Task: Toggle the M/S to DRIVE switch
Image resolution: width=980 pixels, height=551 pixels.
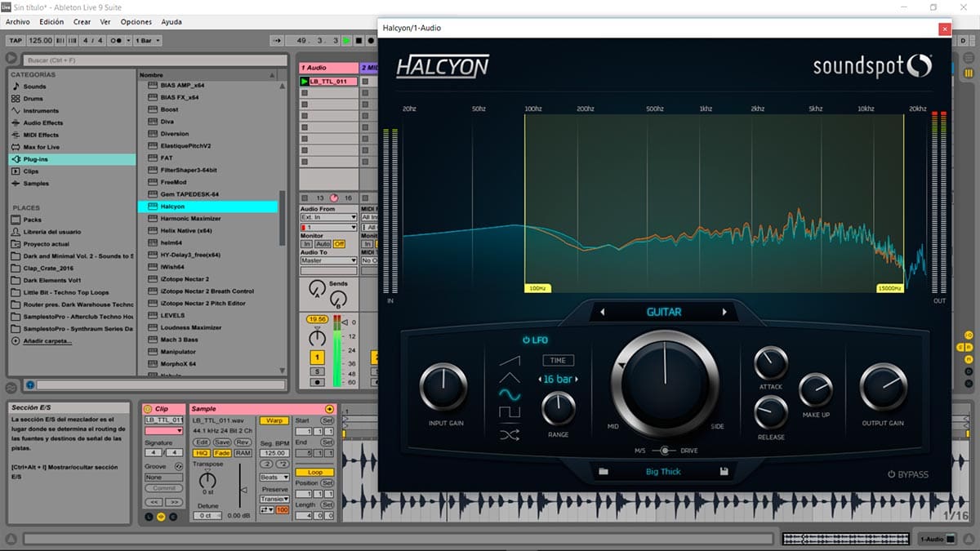Action: 666,450
